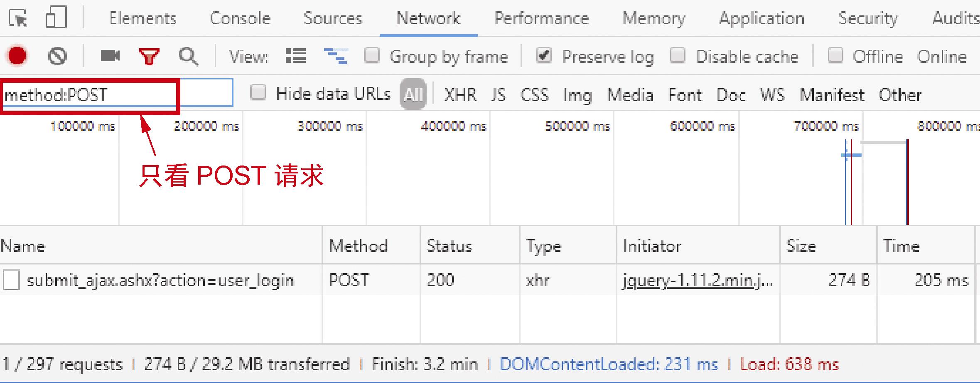Check Hide data URLs
Viewport: 980px width, 383px height.
[x=258, y=93]
